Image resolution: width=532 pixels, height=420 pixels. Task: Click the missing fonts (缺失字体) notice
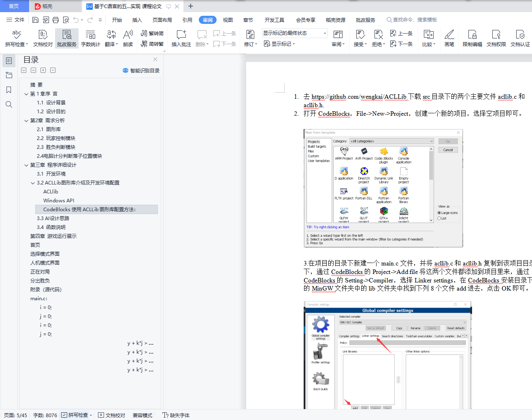coord(176,415)
